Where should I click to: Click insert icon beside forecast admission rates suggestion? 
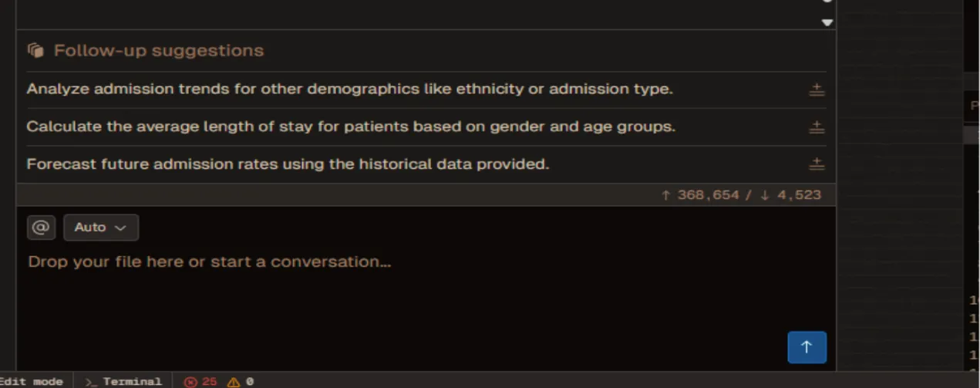(x=817, y=164)
